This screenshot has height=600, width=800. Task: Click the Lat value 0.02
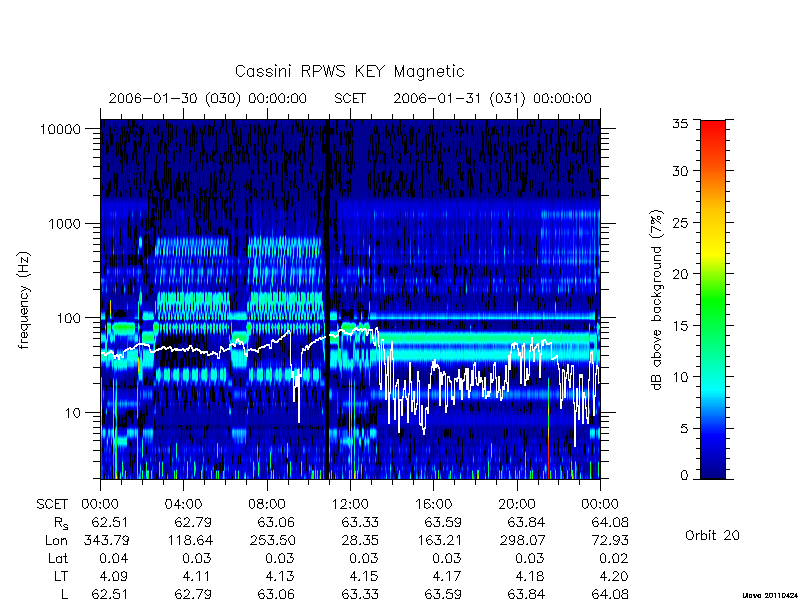614,558
